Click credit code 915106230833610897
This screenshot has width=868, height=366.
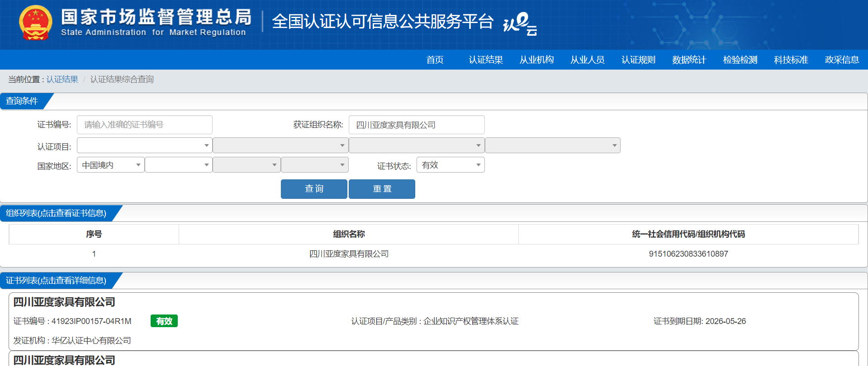(x=688, y=254)
